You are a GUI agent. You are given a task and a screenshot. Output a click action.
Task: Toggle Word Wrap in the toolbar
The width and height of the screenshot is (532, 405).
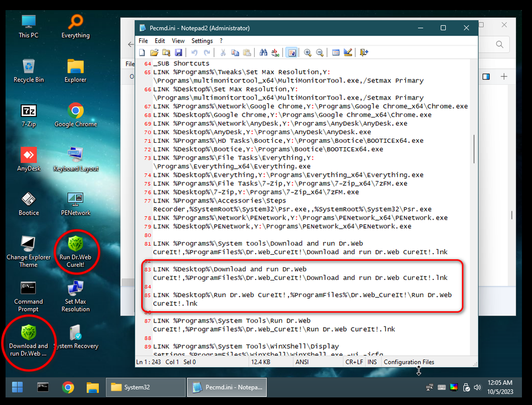pyautogui.click(x=292, y=53)
